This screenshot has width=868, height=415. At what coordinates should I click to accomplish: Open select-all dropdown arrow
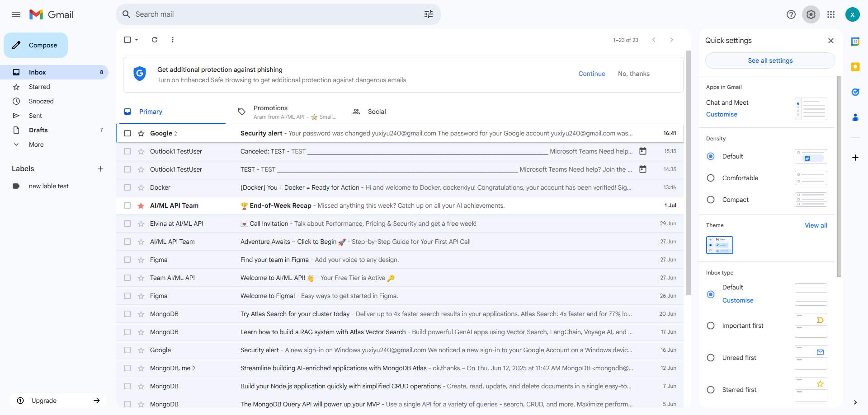(137, 40)
